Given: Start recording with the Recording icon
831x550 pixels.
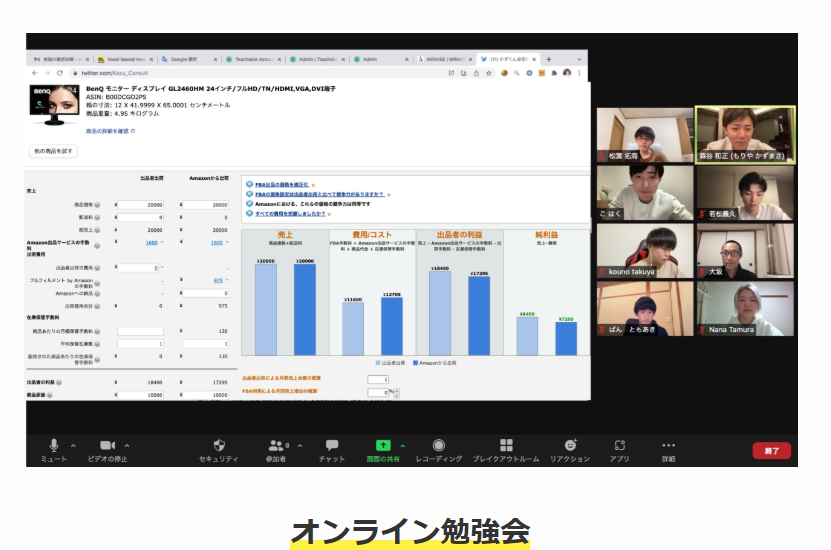Looking at the screenshot, I should tap(439, 445).
